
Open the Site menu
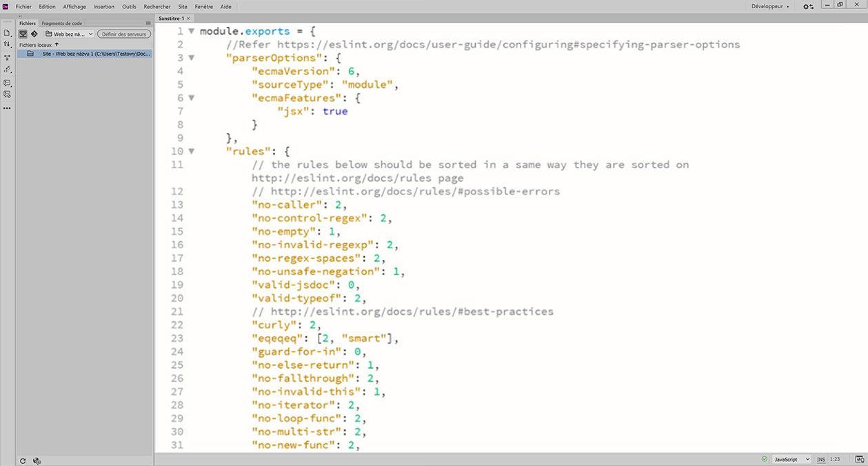tap(182, 6)
